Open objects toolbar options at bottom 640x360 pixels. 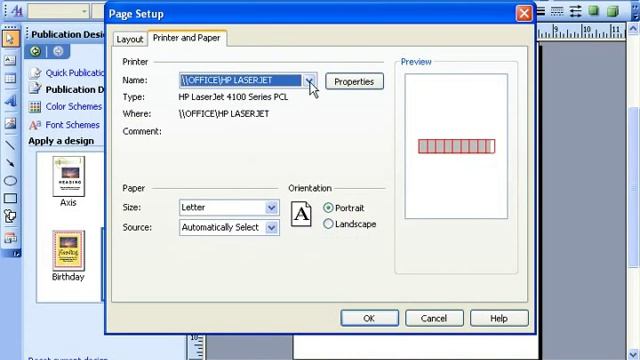click(16, 253)
